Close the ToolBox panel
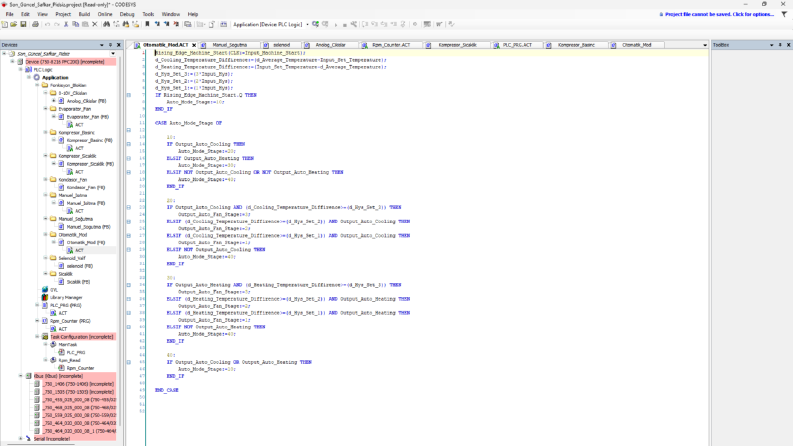 pyautogui.click(x=788, y=45)
